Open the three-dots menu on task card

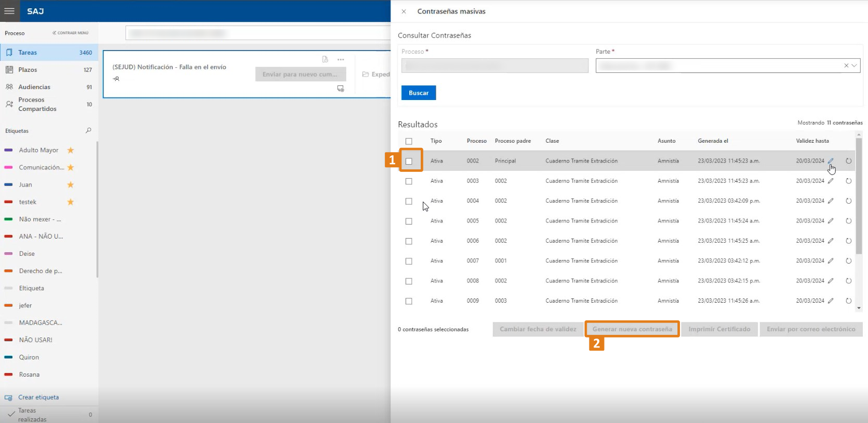pos(341,59)
